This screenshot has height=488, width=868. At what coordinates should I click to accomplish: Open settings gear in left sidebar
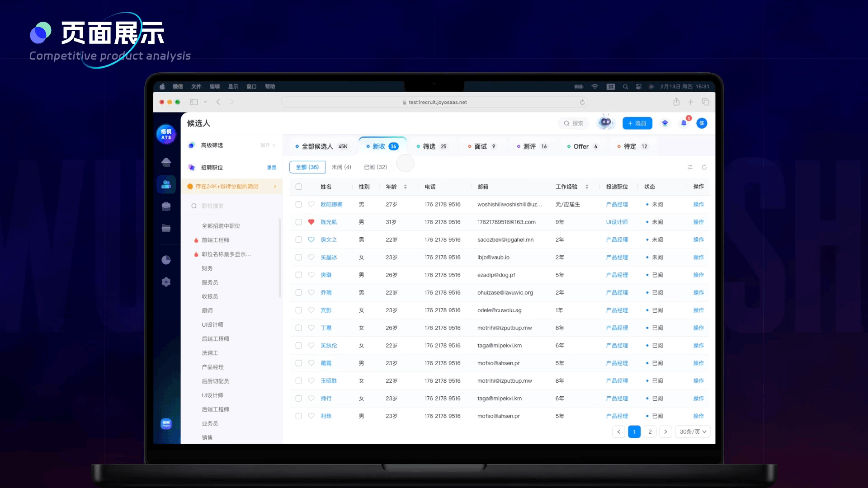[166, 282]
